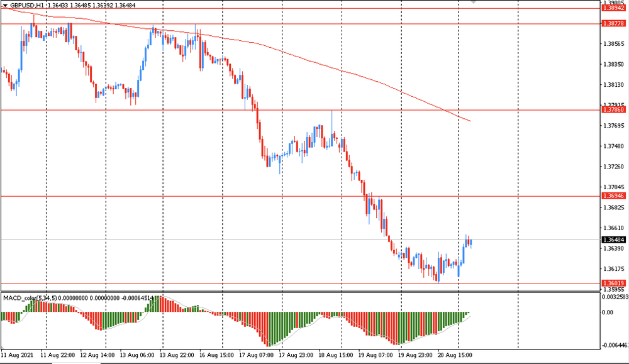Screen dimensions: 629x364
Task: Click the 19 Aug 23:00 time label
Action: [x=415, y=355]
